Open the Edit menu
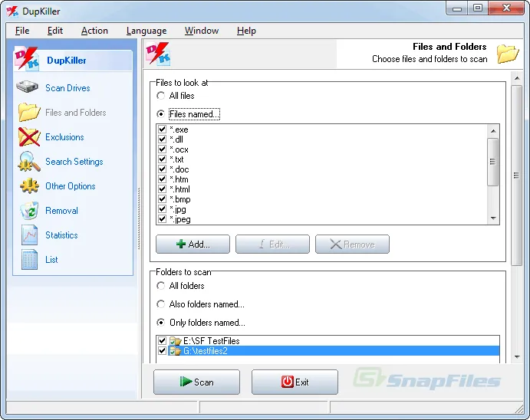 (x=55, y=31)
